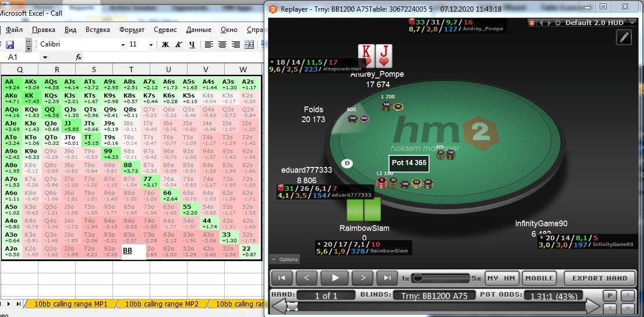Expand the Options panel in Replayer
This screenshot has height=317, width=644.
284,259
